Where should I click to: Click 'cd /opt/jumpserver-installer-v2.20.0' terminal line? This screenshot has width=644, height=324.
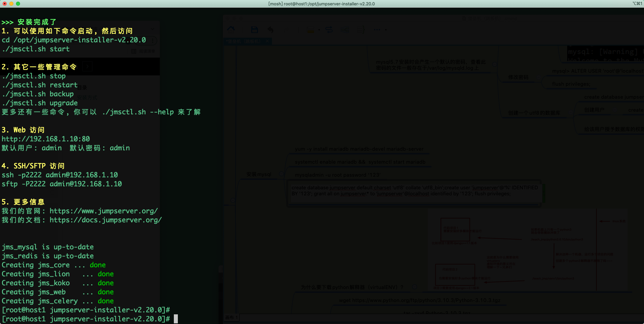click(74, 40)
